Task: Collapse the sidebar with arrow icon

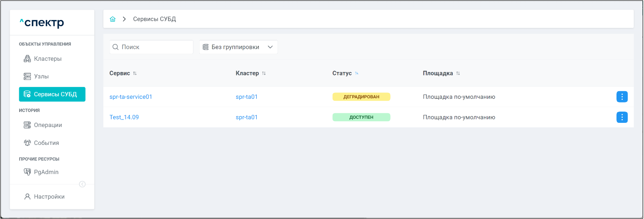Action: (x=82, y=184)
